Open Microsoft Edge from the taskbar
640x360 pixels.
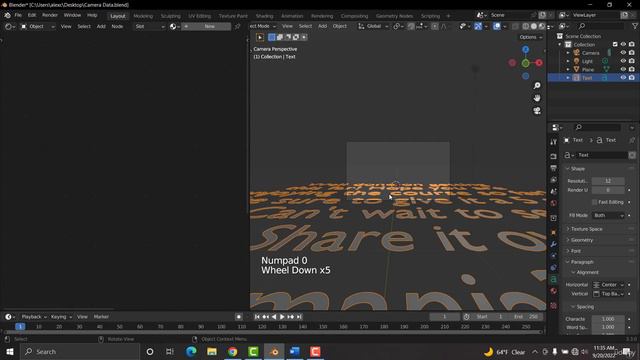191,351
